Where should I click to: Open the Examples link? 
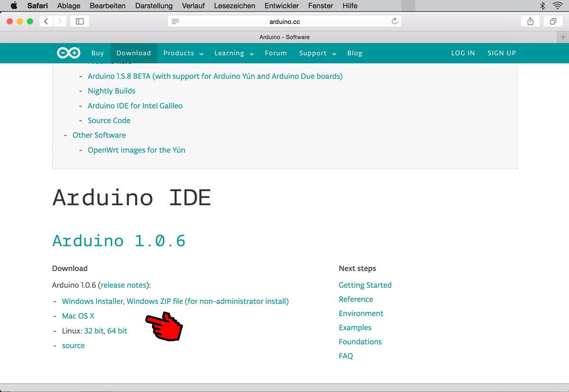[355, 328]
